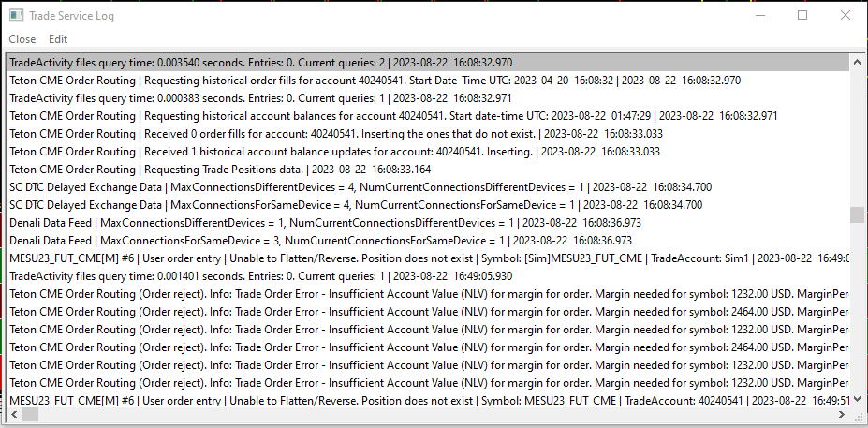Select Denali Data Feed MaxConnectionsDifferentDevices = 1 line
The width and height of the screenshot is (868, 428).
coord(427,223)
